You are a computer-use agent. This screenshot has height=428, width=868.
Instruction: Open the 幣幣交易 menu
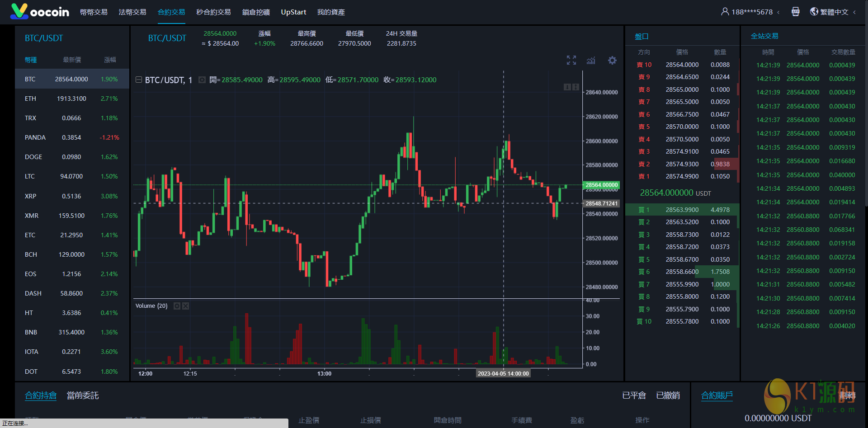pyautogui.click(x=94, y=12)
